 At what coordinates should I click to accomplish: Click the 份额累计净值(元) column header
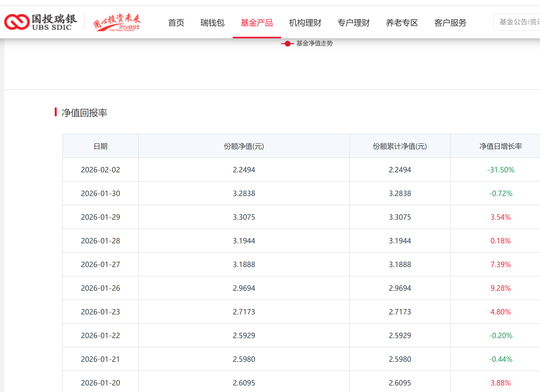click(400, 146)
